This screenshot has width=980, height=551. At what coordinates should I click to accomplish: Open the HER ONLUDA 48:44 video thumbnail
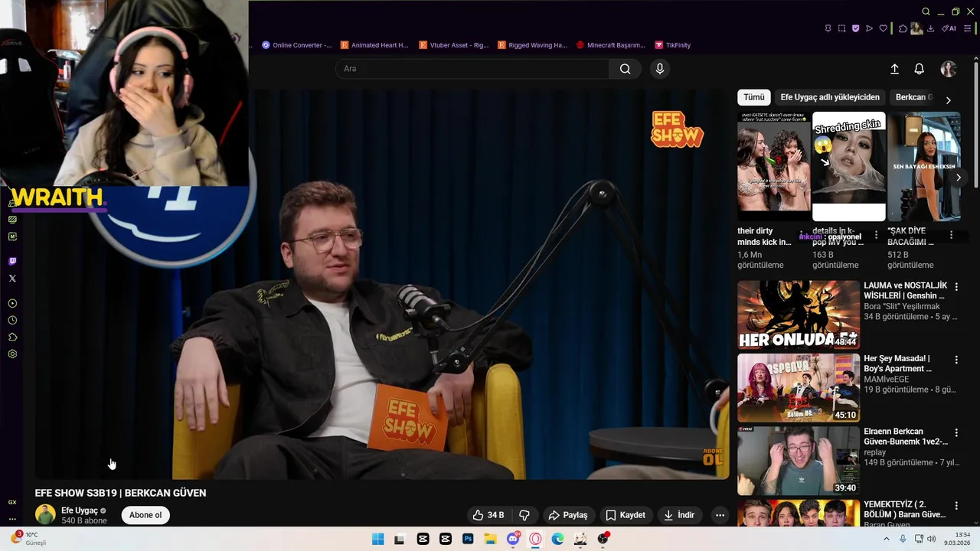(799, 315)
